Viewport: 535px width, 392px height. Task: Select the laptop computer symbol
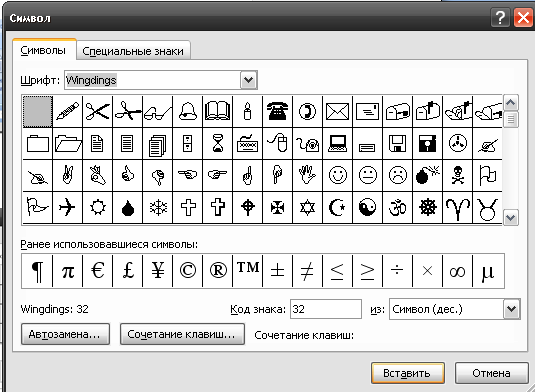coord(337,144)
